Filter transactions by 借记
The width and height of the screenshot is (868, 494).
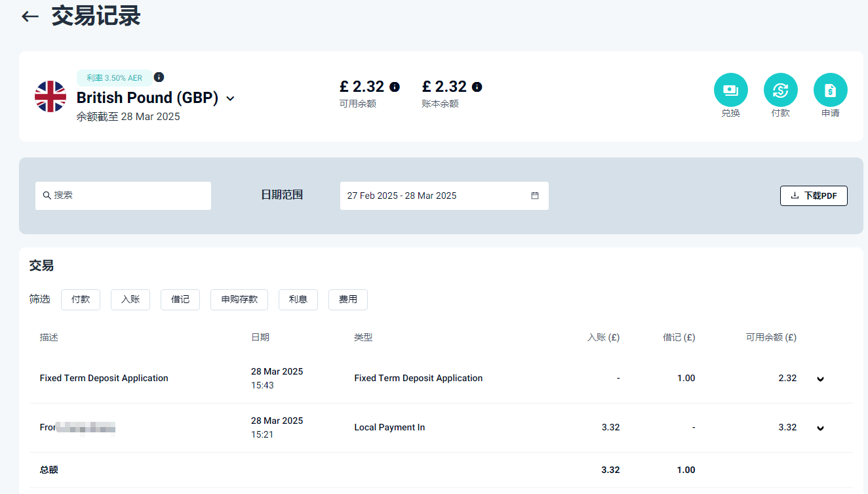pos(180,299)
